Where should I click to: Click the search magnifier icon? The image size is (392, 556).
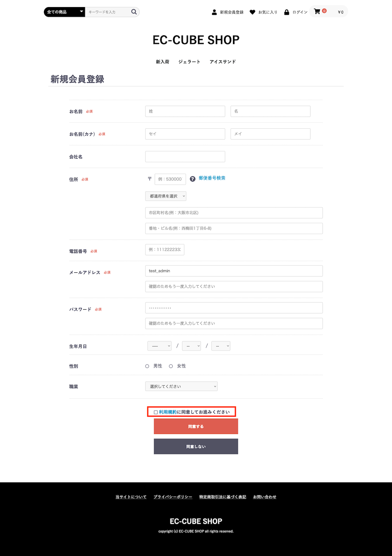pos(134,12)
